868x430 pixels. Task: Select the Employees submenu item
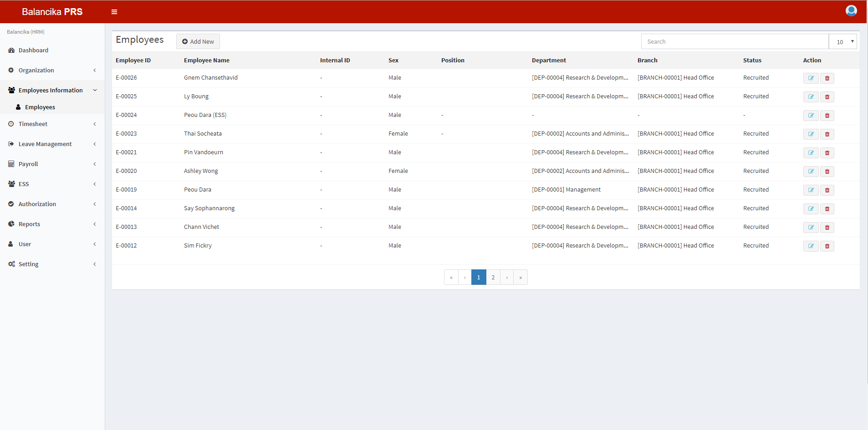(x=52, y=107)
